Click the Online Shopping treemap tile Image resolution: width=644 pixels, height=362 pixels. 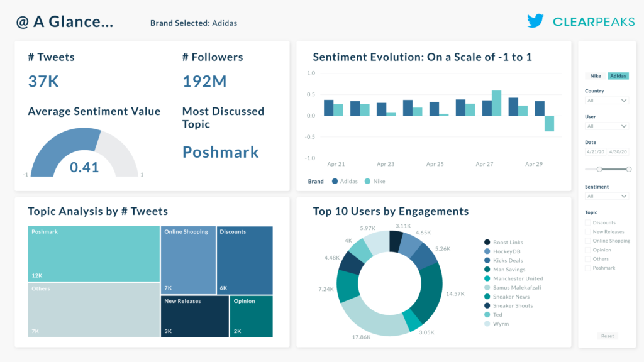tap(188, 260)
